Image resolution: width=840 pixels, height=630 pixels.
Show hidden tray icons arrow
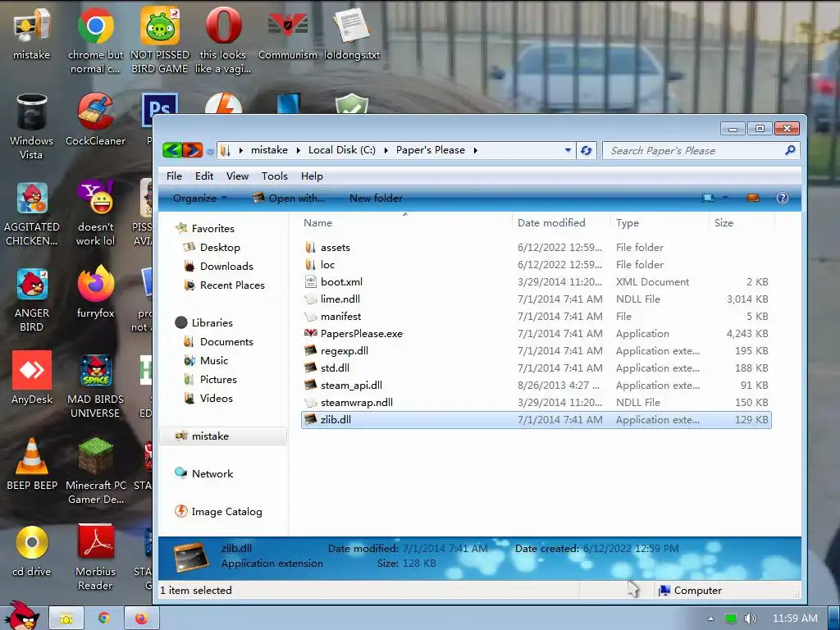[710, 619]
